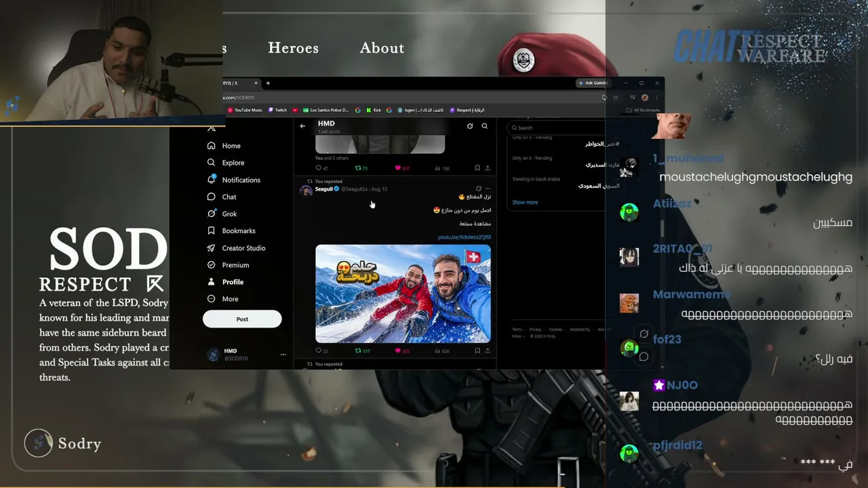This screenshot has height=488, width=868.
Task: Reply to Seagull's post with 32 replies
Action: 321,351
